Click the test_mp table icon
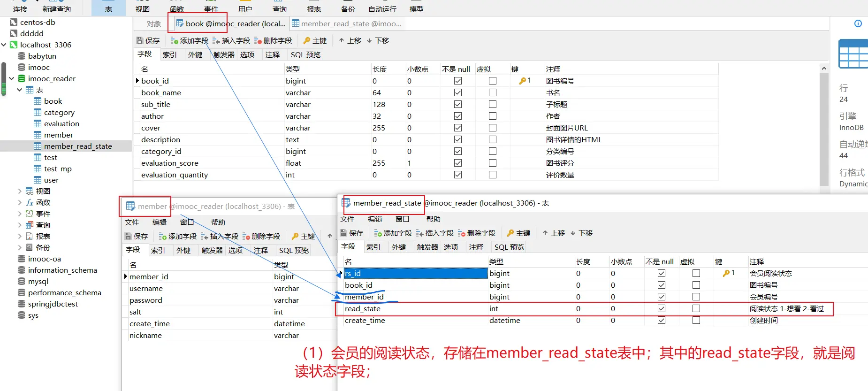This screenshot has height=391, width=868. click(38, 169)
